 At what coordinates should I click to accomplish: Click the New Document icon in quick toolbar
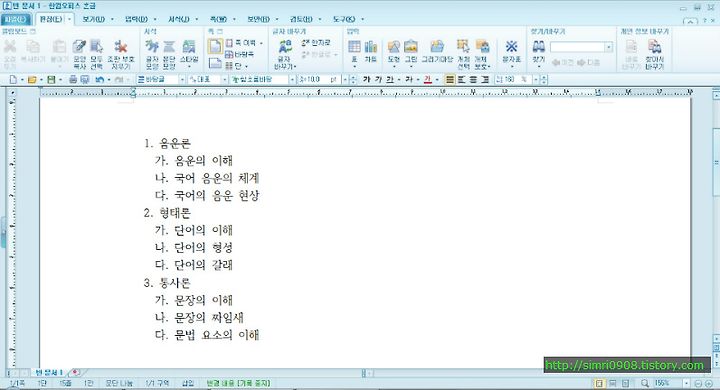(x=13, y=79)
